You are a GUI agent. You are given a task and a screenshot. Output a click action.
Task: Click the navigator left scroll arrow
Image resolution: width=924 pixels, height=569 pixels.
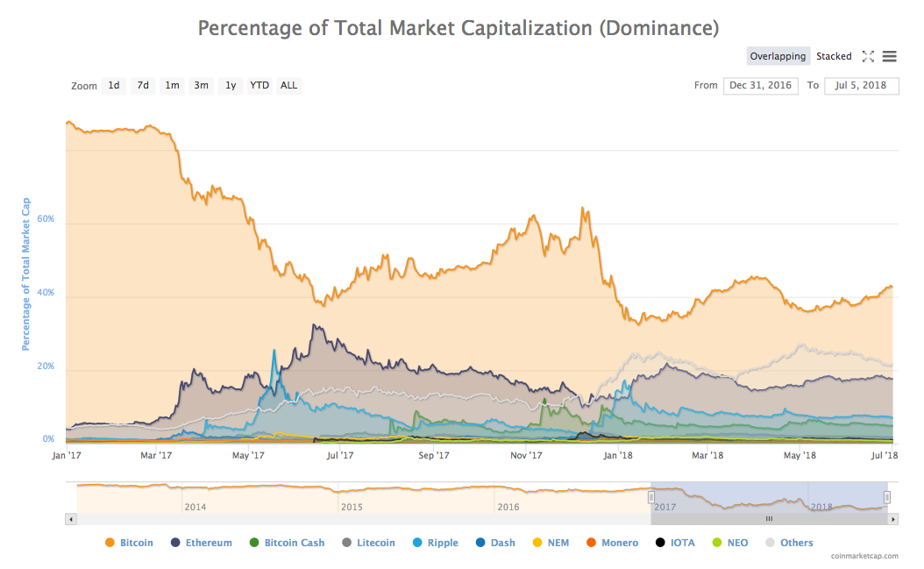click(71, 520)
